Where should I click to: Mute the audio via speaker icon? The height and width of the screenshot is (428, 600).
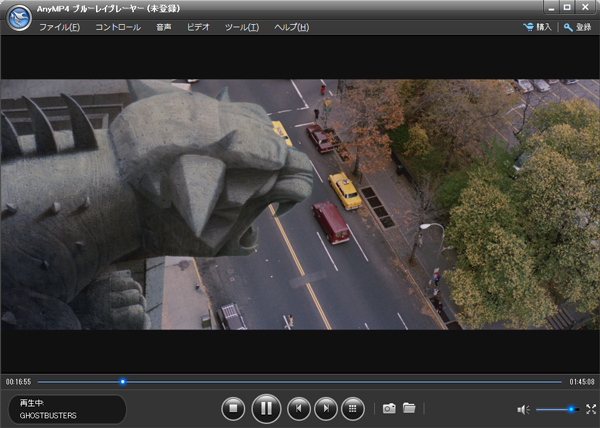pos(523,410)
